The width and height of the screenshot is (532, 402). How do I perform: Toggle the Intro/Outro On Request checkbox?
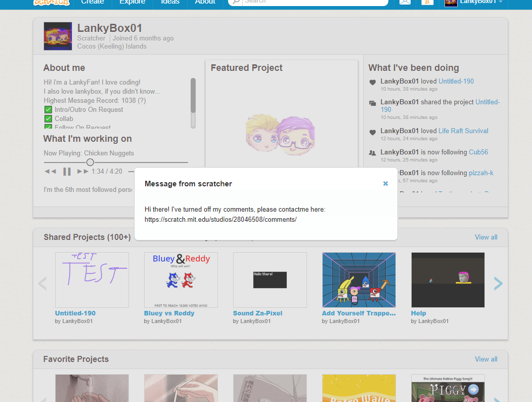coord(48,110)
